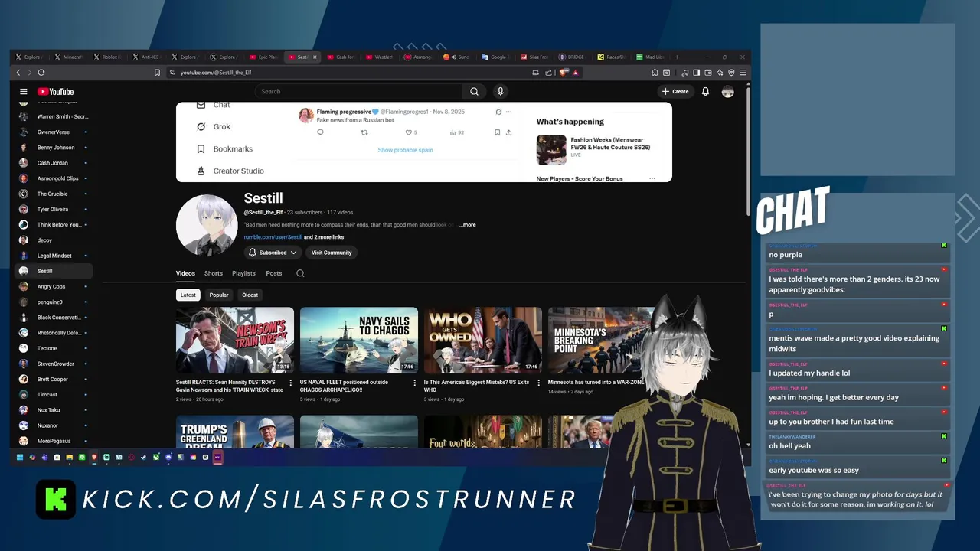Reload the page with the browser refresh icon
This screenshot has width=980, height=551.
[41, 73]
